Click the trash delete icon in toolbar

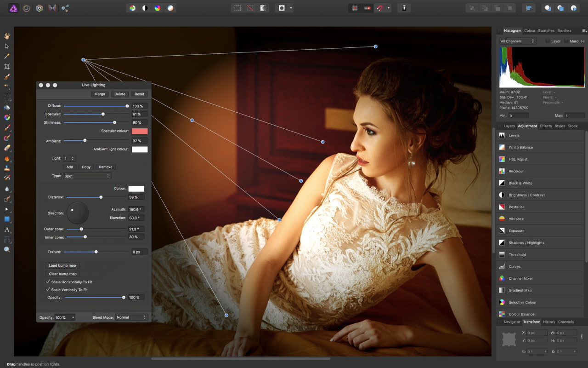pos(404,8)
